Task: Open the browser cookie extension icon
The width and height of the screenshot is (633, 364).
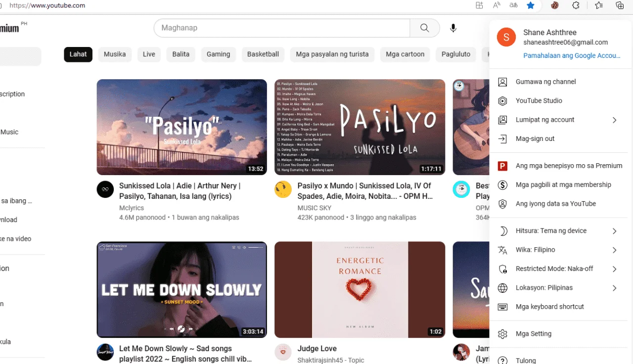Action: click(x=555, y=5)
